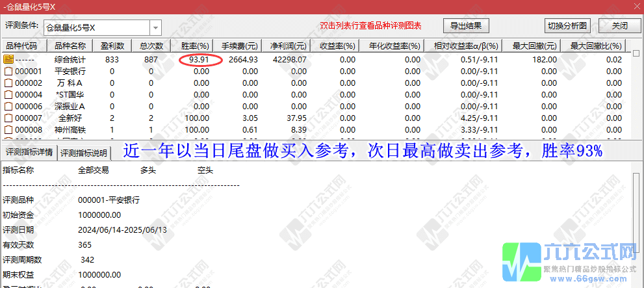Click the icon beside stock code 000001

click(x=8, y=72)
